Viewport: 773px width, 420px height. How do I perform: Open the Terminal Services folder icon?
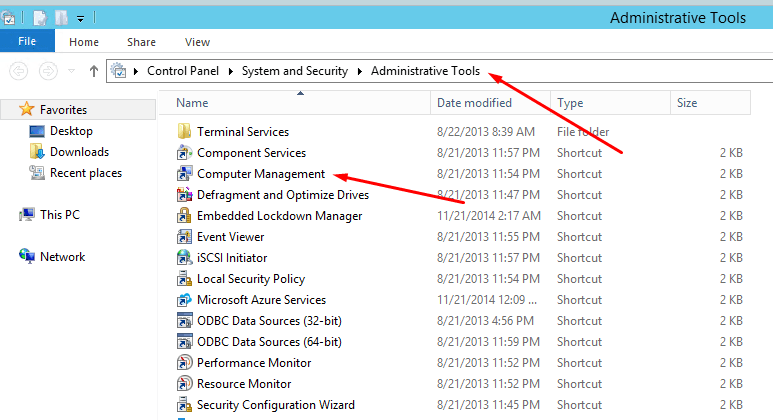tap(184, 131)
